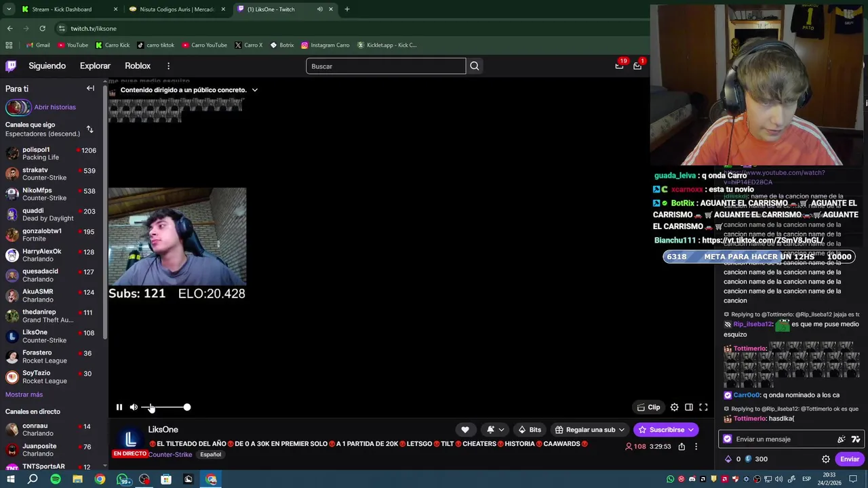Send the chat message with Enviar

[x=850, y=459]
